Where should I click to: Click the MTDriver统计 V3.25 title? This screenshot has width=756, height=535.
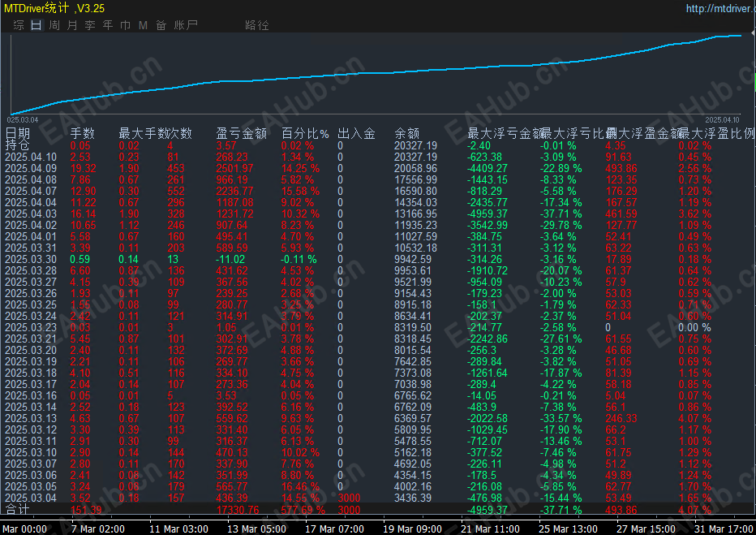click(54, 8)
